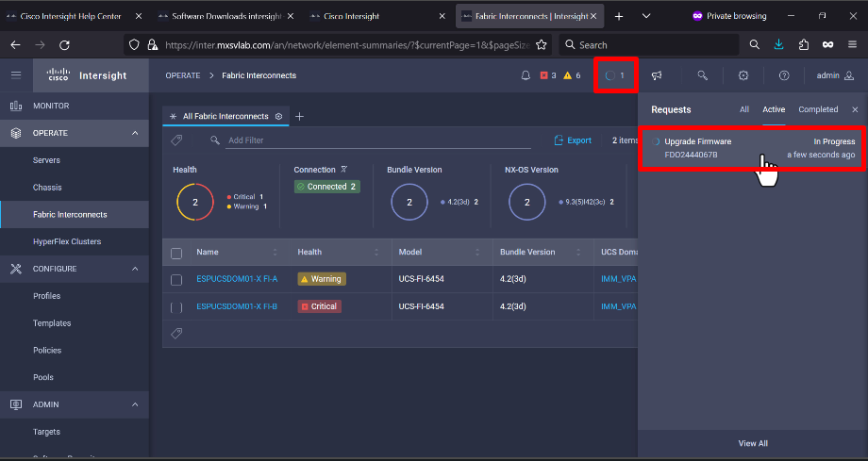Open the help question mark icon

coord(784,75)
